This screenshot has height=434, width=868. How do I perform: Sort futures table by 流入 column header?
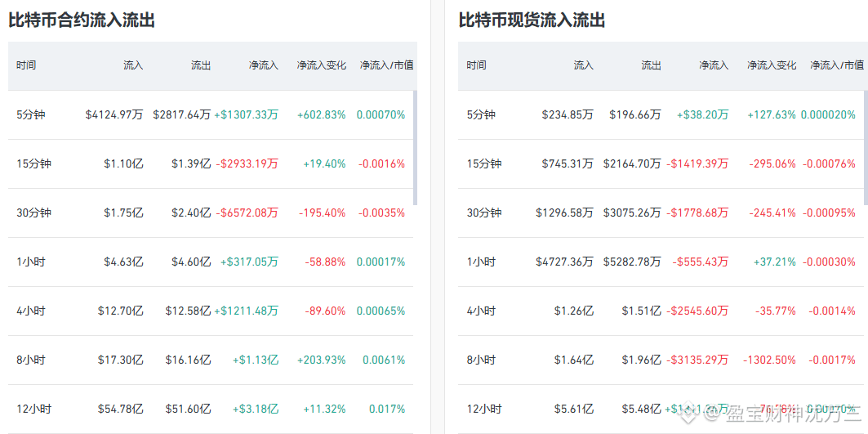[133, 65]
